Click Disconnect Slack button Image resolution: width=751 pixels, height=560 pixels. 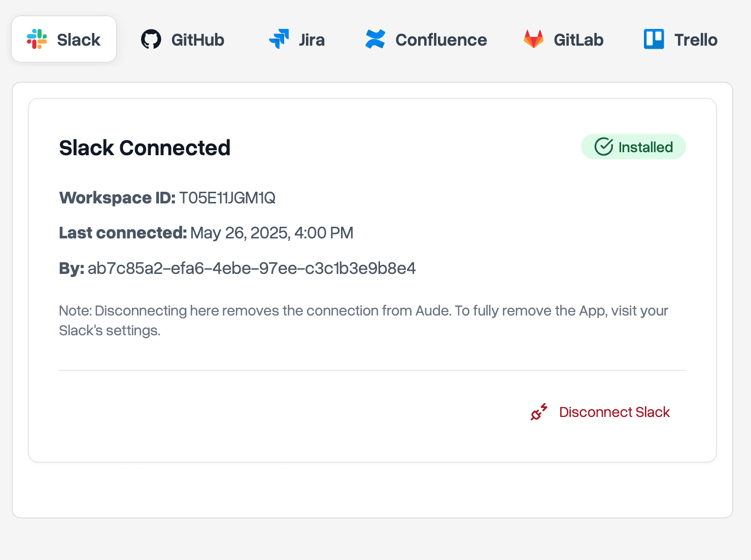(x=600, y=412)
